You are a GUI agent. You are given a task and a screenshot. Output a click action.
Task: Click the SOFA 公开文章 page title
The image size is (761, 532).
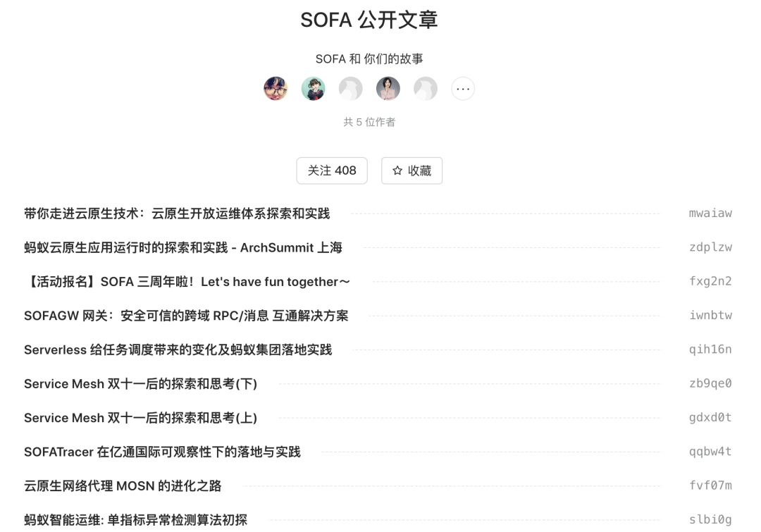point(369,20)
